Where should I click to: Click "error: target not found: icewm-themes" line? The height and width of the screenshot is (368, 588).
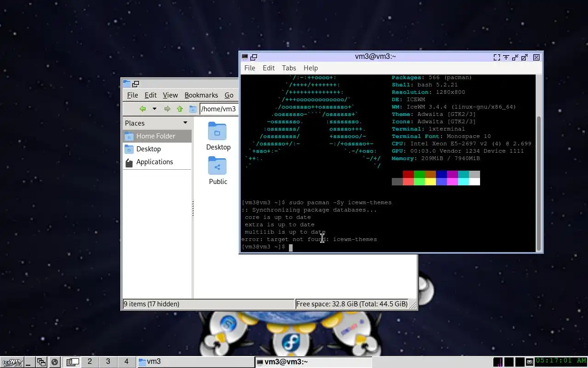tap(309, 239)
